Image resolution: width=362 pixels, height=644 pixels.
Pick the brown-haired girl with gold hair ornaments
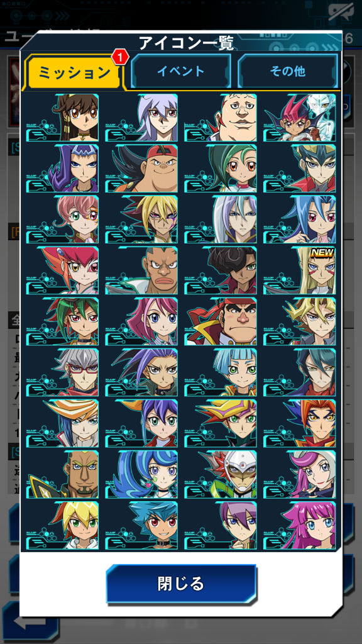(x=62, y=118)
